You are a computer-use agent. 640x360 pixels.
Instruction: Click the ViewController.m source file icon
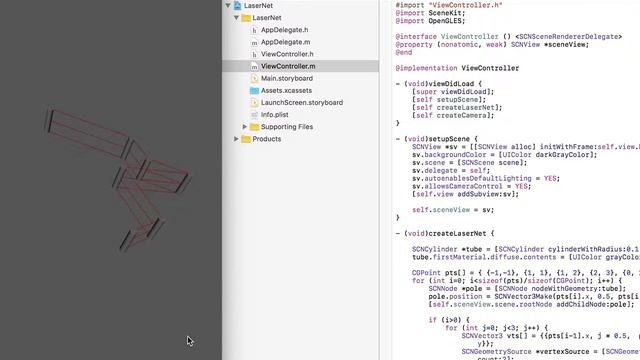pyautogui.click(x=254, y=66)
